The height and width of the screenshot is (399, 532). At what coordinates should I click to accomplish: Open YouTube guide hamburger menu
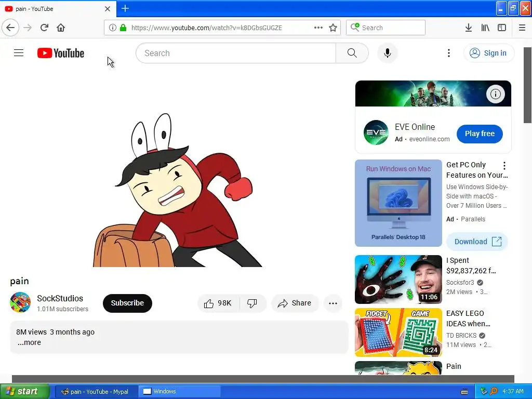click(x=19, y=53)
